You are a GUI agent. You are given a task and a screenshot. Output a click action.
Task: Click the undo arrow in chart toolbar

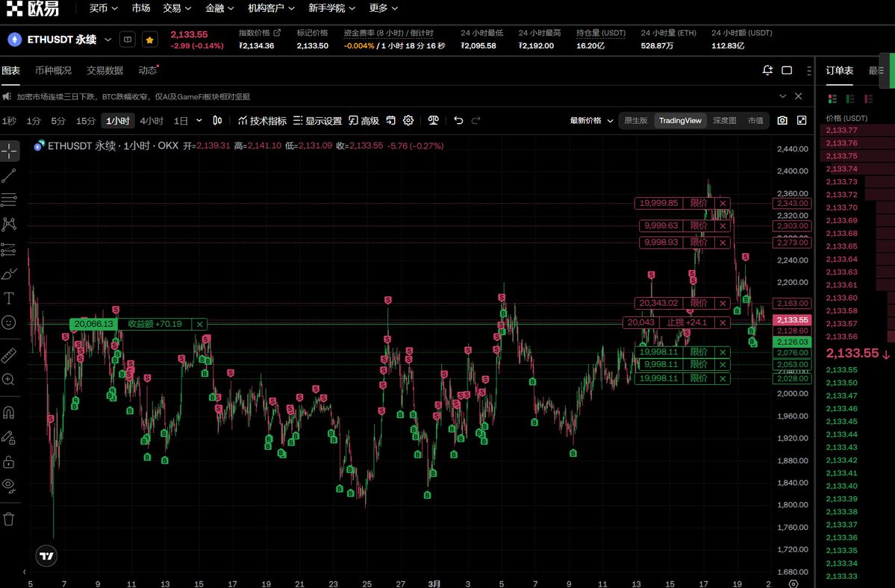point(458,120)
